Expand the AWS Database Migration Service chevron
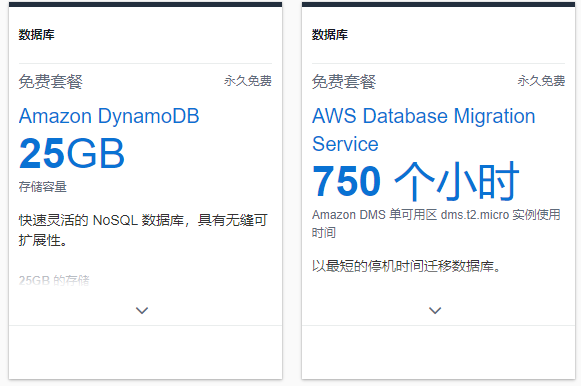This screenshot has width=581, height=386. (x=435, y=310)
